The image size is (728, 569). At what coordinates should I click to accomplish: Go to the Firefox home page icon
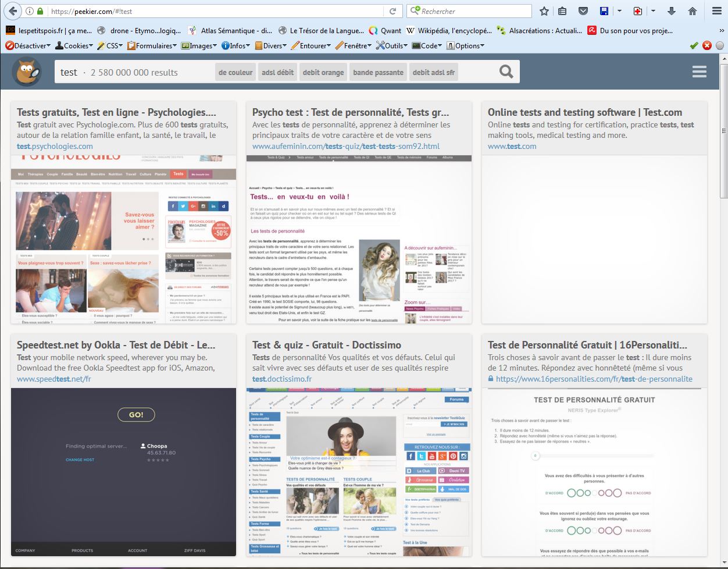pos(692,11)
